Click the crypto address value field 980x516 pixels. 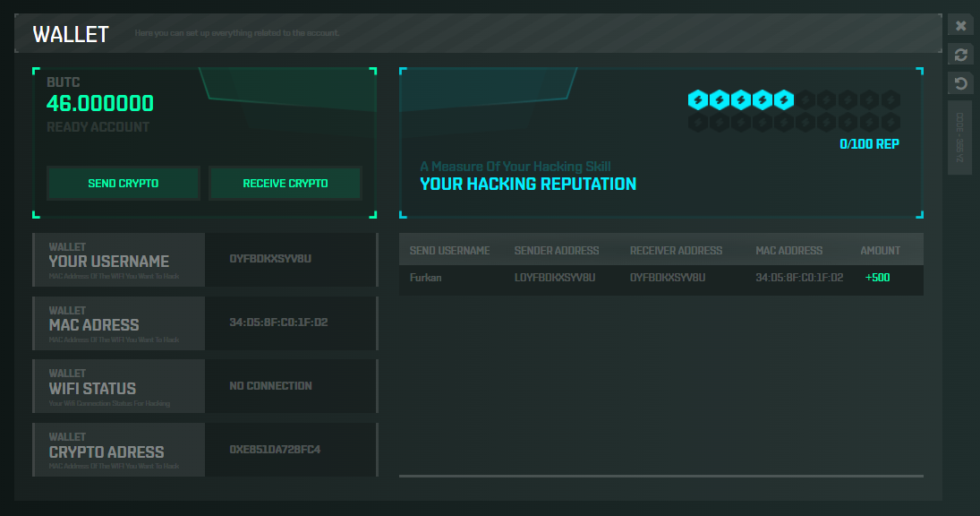pos(290,450)
